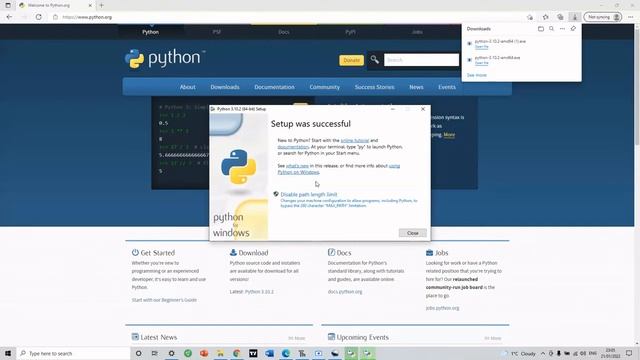The image size is (640, 360).
Task: Open the Downloads menu on python.org
Action: (x=225, y=87)
